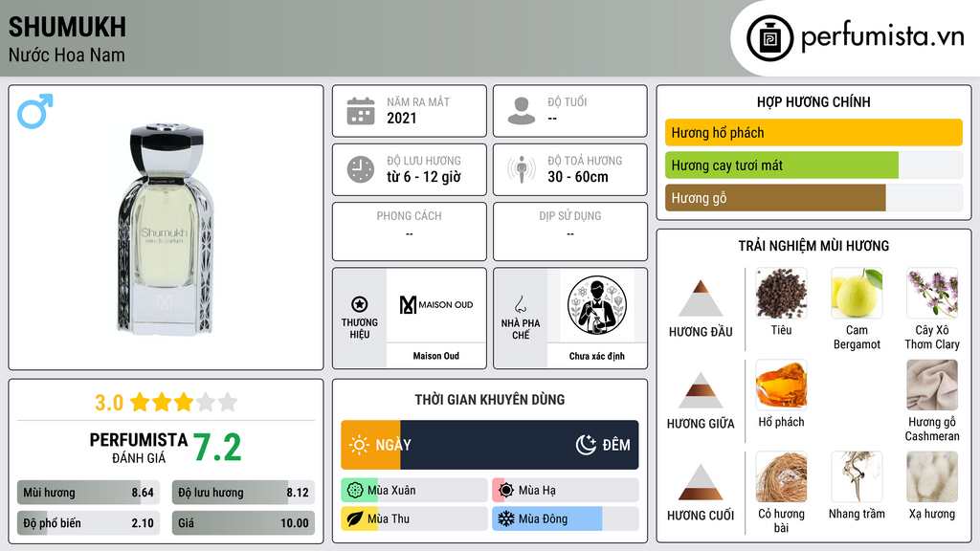Click the perfumista.vn site name text
Image resolution: width=980 pixels, height=551 pixels.
click(x=882, y=36)
